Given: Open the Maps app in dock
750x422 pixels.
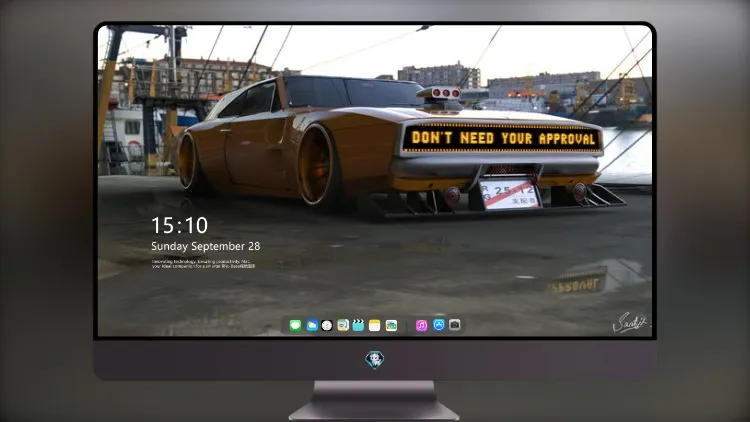Looking at the screenshot, I should click(343, 325).
